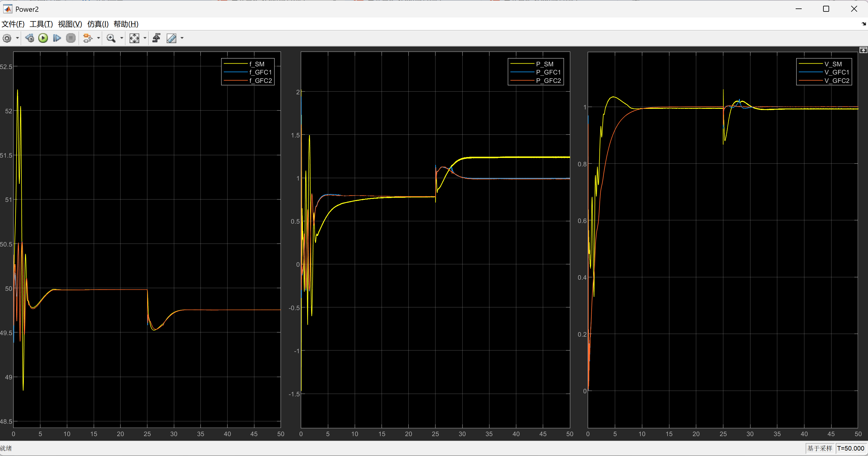Maximize the Power2 scope window

tap(826, 9)
